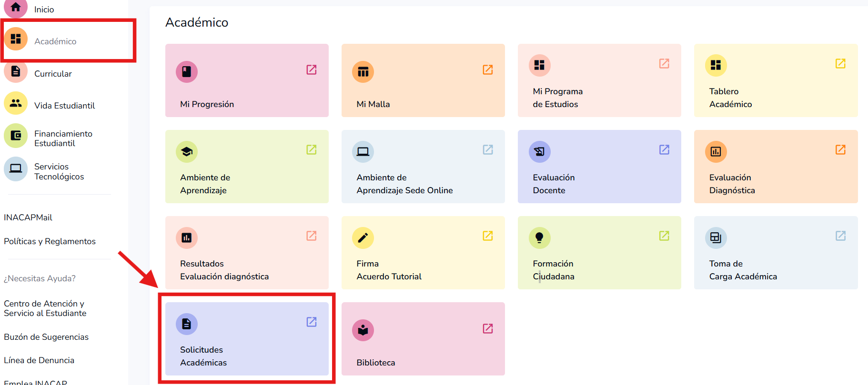The image size is (868, 385).
Task: Click the Ambiente de Aprendizaje graduation cap icon
Action: [x=187, y=152]
